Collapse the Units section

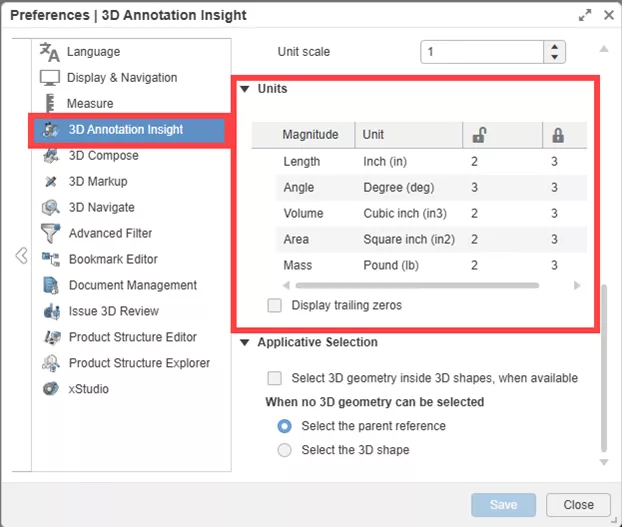point(245,89)
